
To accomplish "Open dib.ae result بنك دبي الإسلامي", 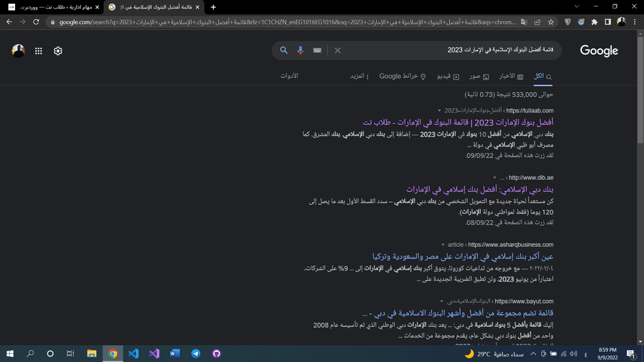I will (480, 189).
